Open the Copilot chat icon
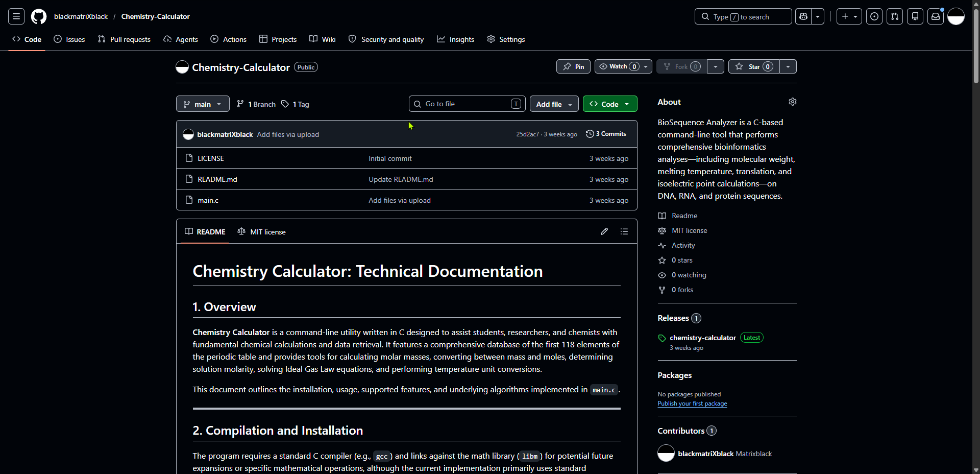Viewport: 980px width, 474px height. (x=803, y=16)
